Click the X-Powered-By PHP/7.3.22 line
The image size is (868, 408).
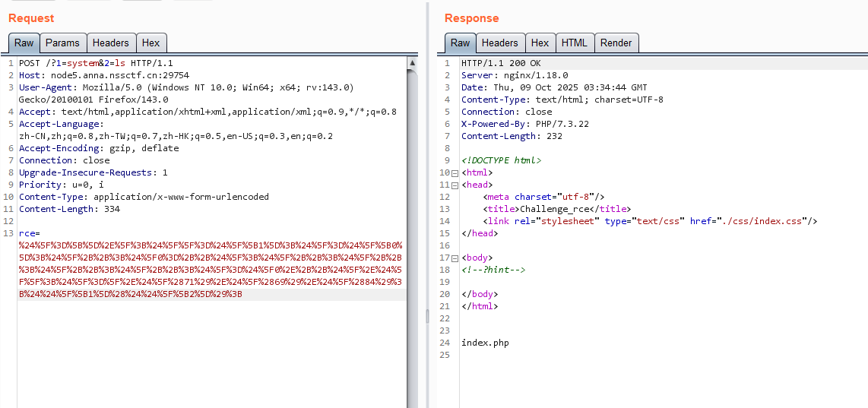(x=524, y=124)
